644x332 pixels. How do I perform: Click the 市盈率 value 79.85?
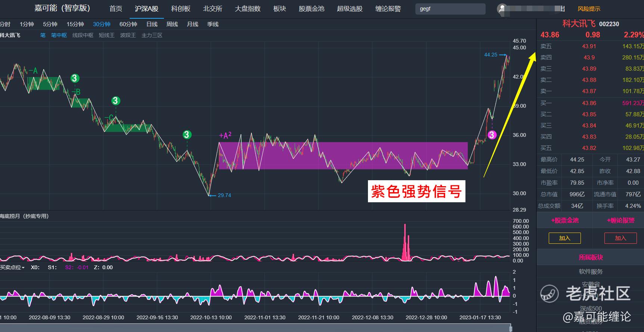(577, 183)
